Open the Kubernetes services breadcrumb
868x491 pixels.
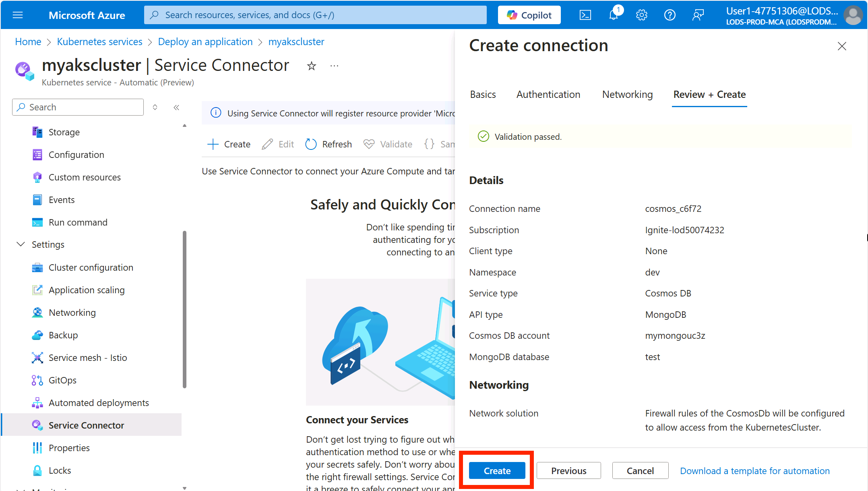(99, 41)
